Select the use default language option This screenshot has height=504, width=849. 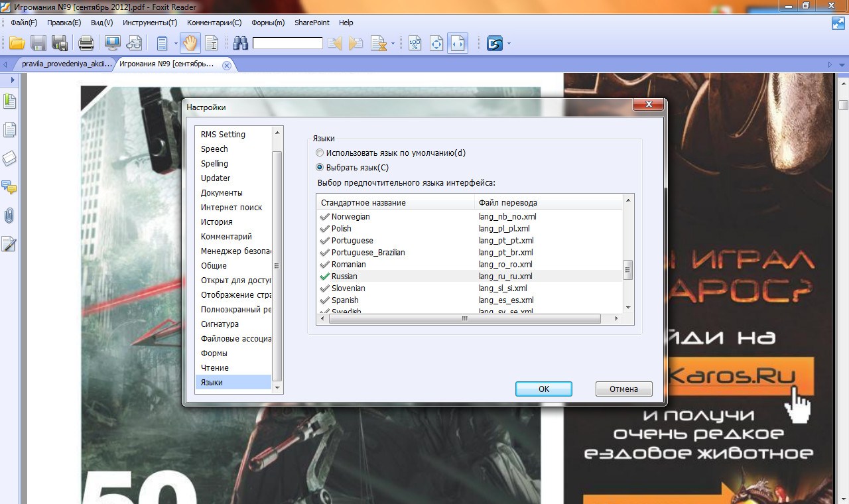point(320,153)
